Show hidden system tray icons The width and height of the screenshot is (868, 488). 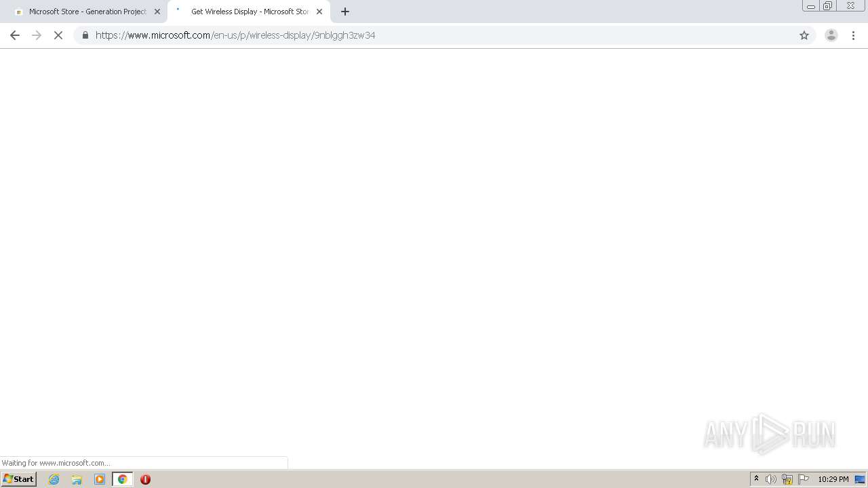(x=756, y=479)
